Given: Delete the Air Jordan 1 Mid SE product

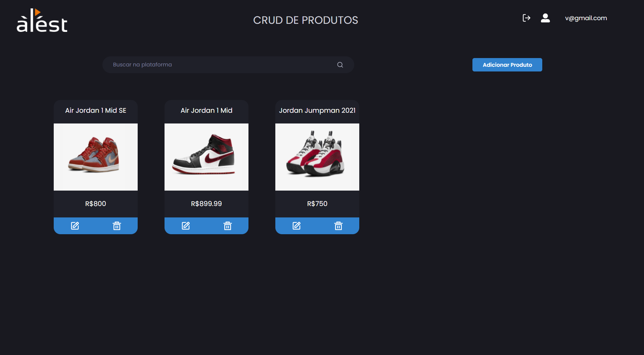Looking at the screenshot, I should (x=117, y=226).
